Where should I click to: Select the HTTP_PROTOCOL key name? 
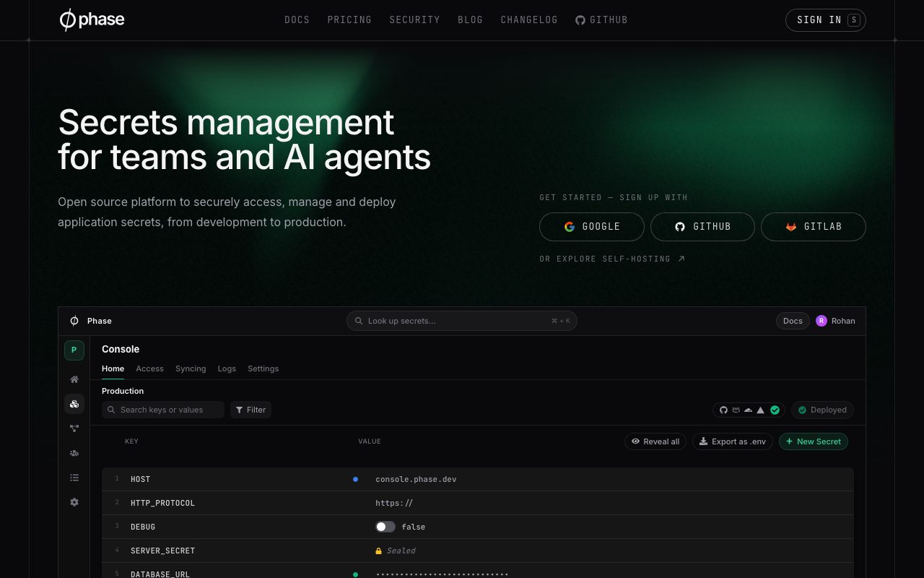162,503
